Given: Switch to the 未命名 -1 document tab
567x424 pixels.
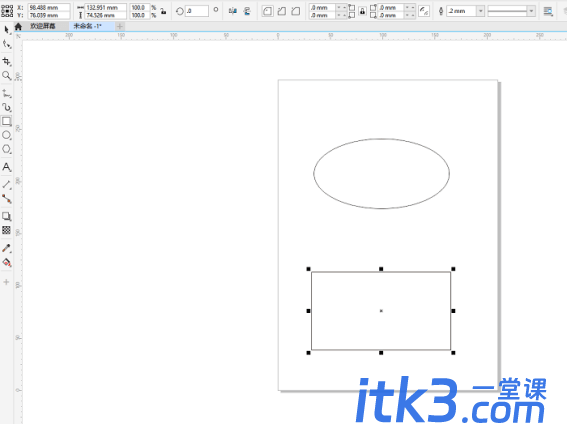Looking at the screenshot, I should tap(88, 26).
